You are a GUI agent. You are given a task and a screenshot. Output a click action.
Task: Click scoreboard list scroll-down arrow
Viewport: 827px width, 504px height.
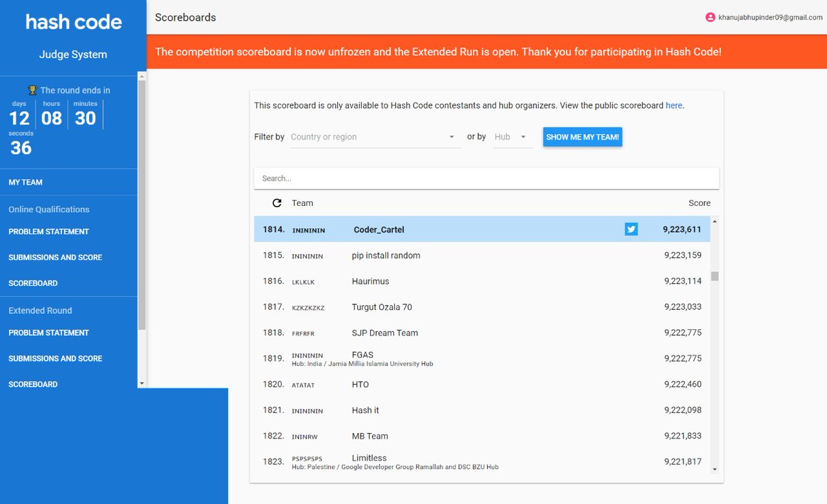pos(715,469)
